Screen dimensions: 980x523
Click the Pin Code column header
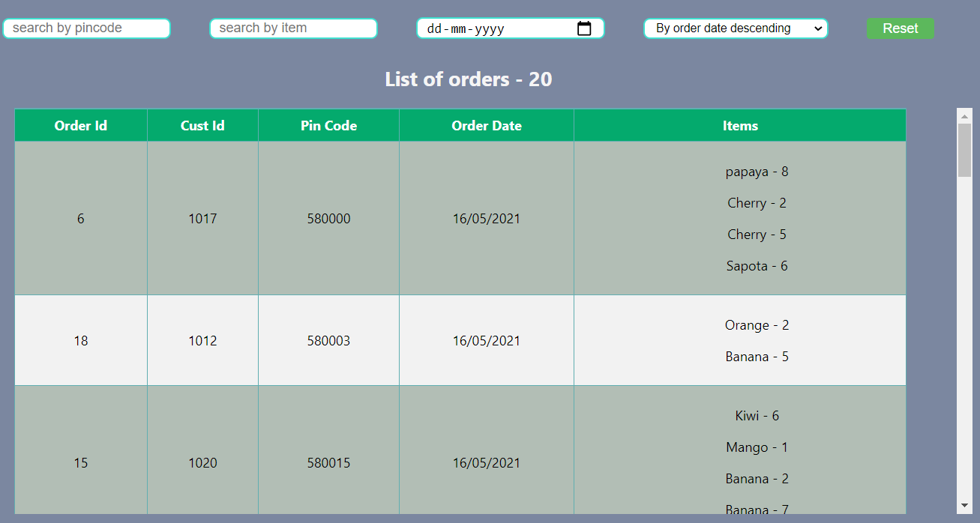[328, 125]
